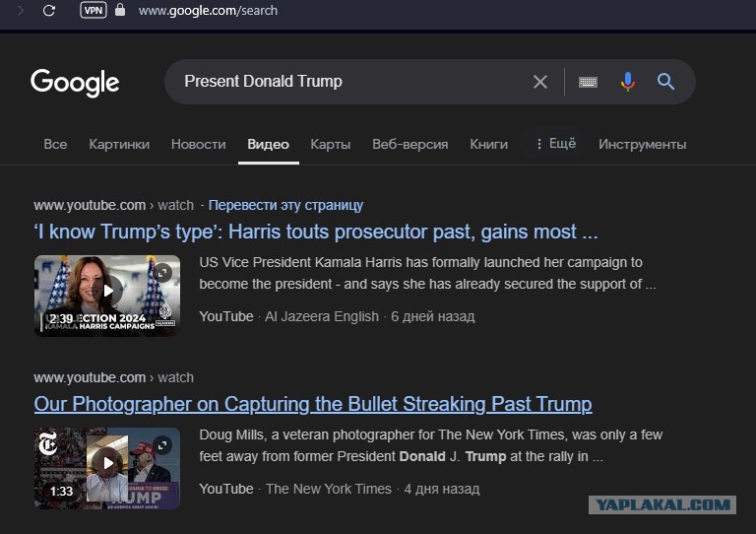This screenshot has height=534, width=756.
Task: Reload the page with the refresh icon
Action: 48,10
